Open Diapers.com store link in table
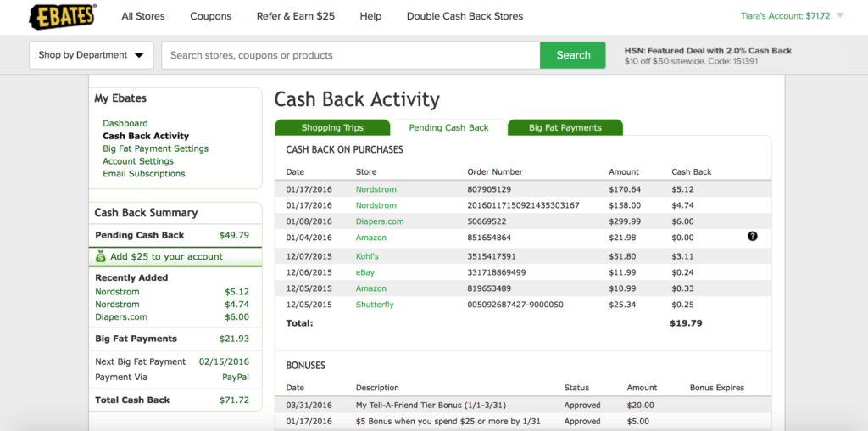Image resolution: width=868 pixels, height=431 pixels. (380, 221)
